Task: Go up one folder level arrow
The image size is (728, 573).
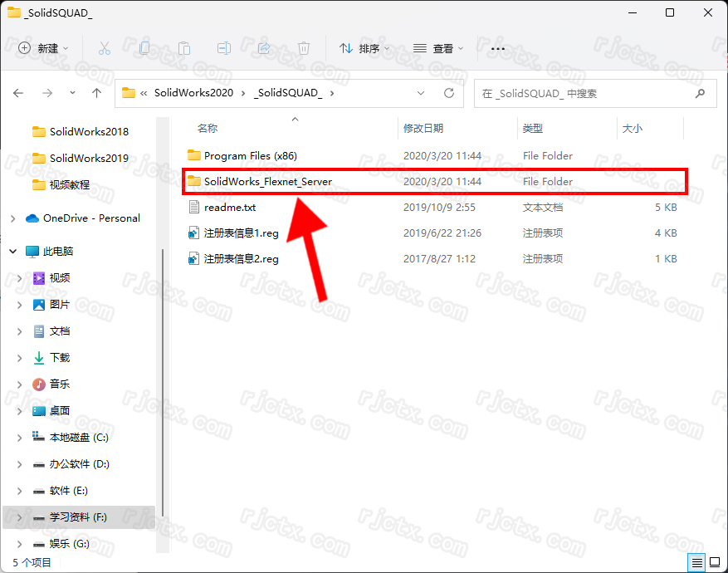Action: [x=97, y=94]
